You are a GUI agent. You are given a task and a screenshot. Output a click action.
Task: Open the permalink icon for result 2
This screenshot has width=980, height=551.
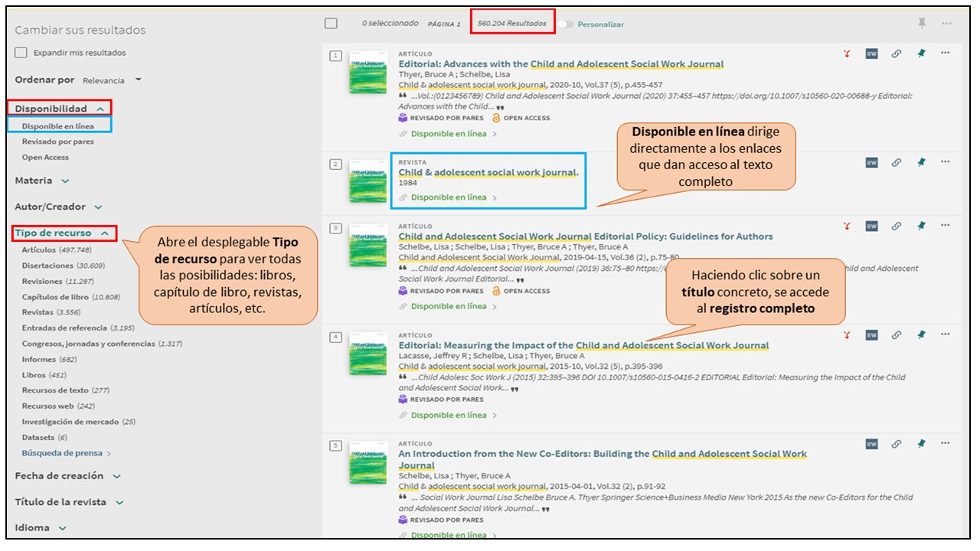(x=896, y=162)
